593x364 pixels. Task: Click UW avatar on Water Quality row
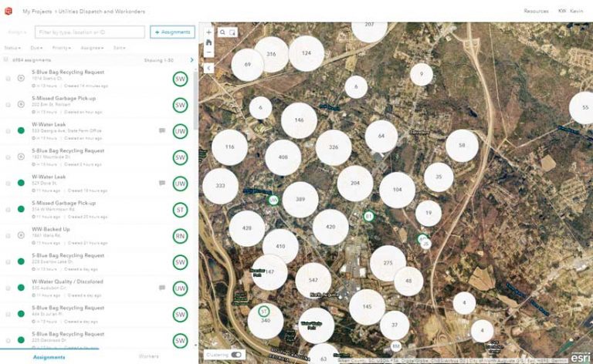tap(180, 288)
